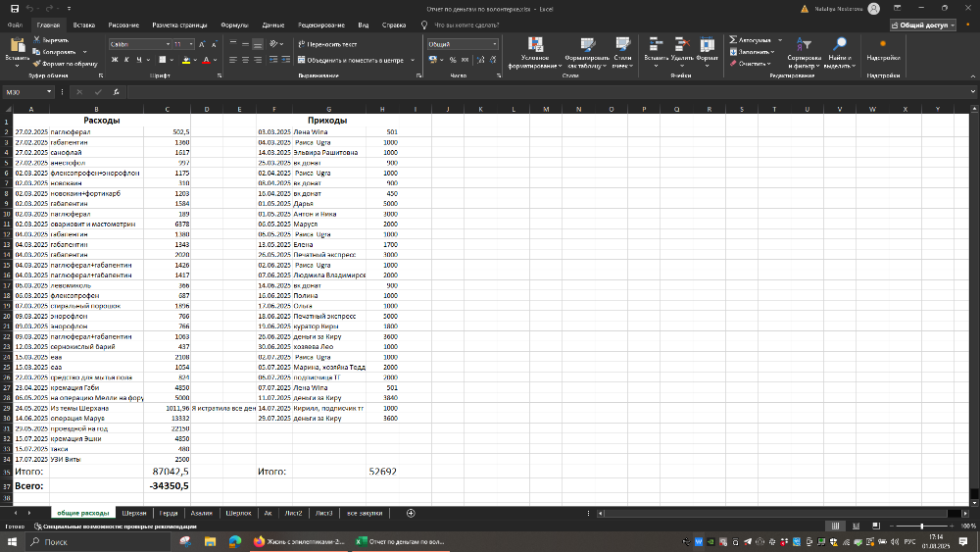Select cell C35 with total 87042,5
Image resolution: width=980 pixels, height=552 pixels.
166,471
